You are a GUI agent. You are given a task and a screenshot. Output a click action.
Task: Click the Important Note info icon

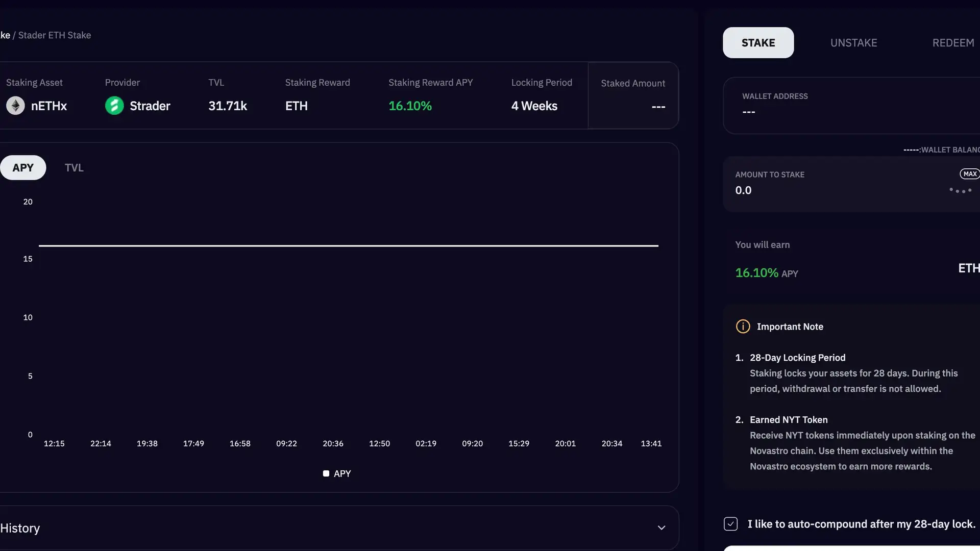743,327
